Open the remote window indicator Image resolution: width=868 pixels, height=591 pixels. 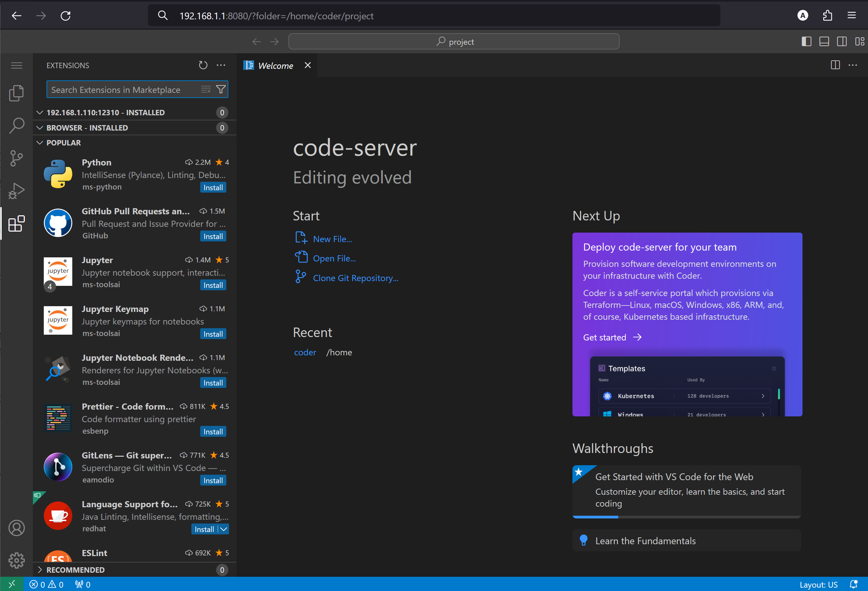tap(12, 584)
